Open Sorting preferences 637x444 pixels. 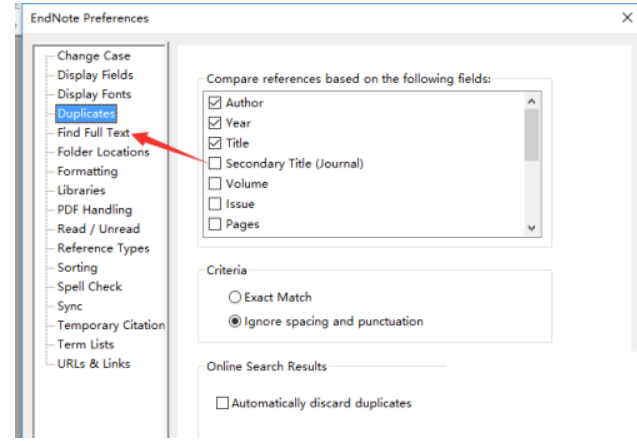point(77,267)
